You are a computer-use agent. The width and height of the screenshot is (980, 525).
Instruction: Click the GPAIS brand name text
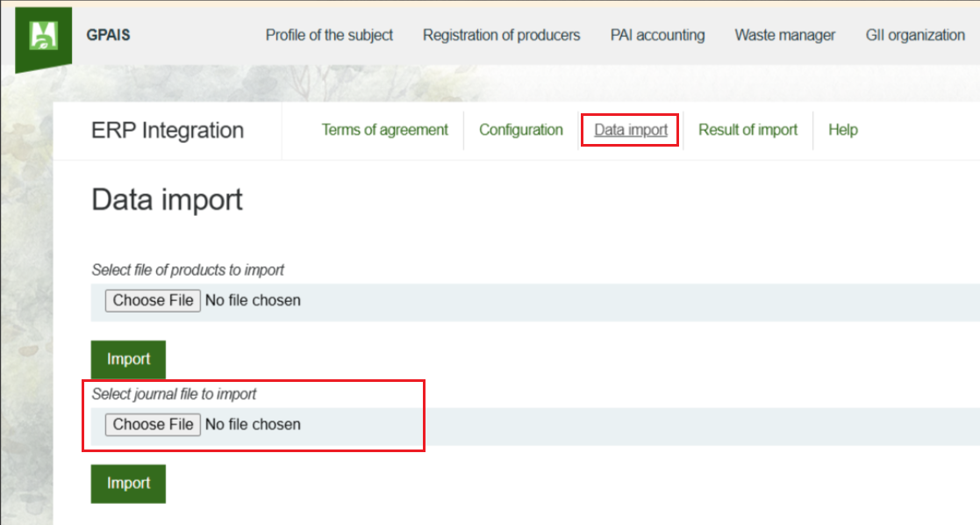coord(109,35)
